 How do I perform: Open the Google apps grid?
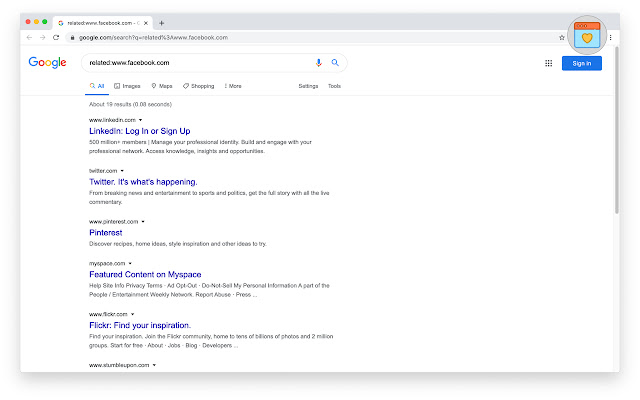coord(548,63)
